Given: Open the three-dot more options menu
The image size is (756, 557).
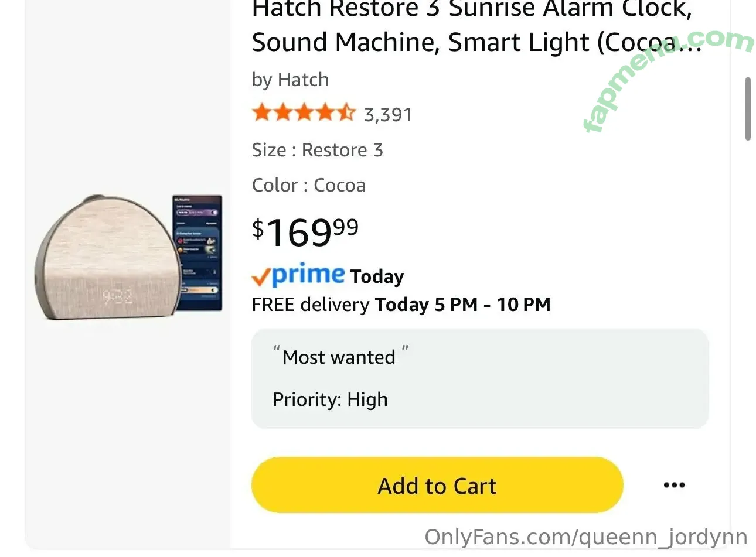Looking at the screenshot, I should [674, 485].
